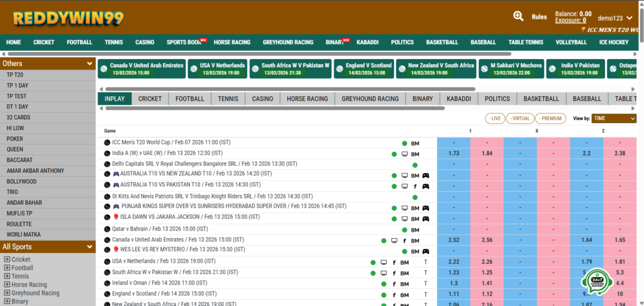Select the GREYHOUND RACING tab
The height and width of the screenshot is (306, 644).
click(370, 99)
